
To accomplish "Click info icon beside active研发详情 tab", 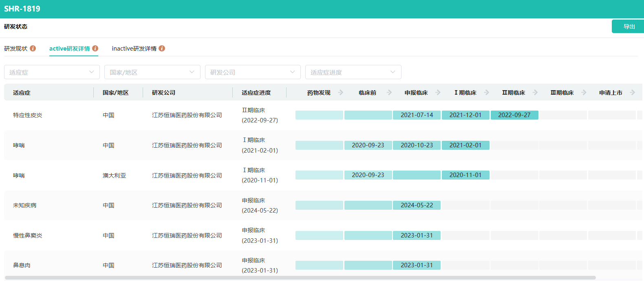I will point(95,49).
